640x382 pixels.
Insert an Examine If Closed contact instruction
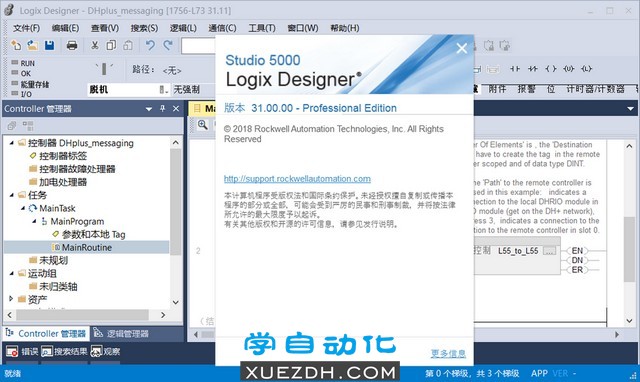515,69
